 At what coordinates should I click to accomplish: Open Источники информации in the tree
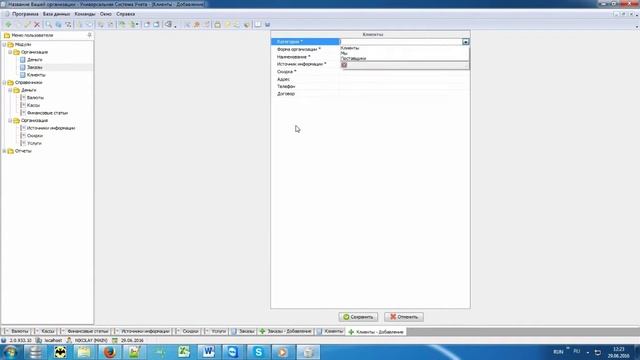click(51, 128)
